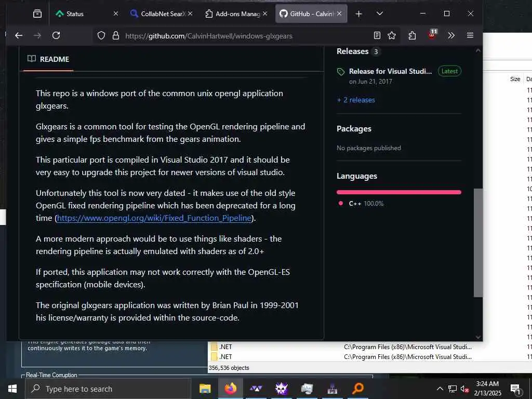
Task: Show hidden system tray icons
Action: 440,389
